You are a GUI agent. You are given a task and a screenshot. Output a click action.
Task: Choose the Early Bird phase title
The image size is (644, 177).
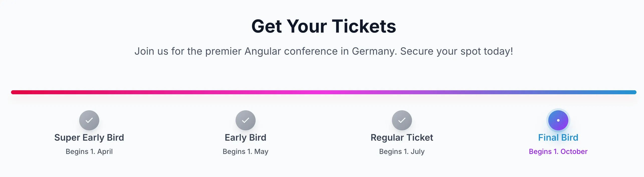tap(246, 138)
